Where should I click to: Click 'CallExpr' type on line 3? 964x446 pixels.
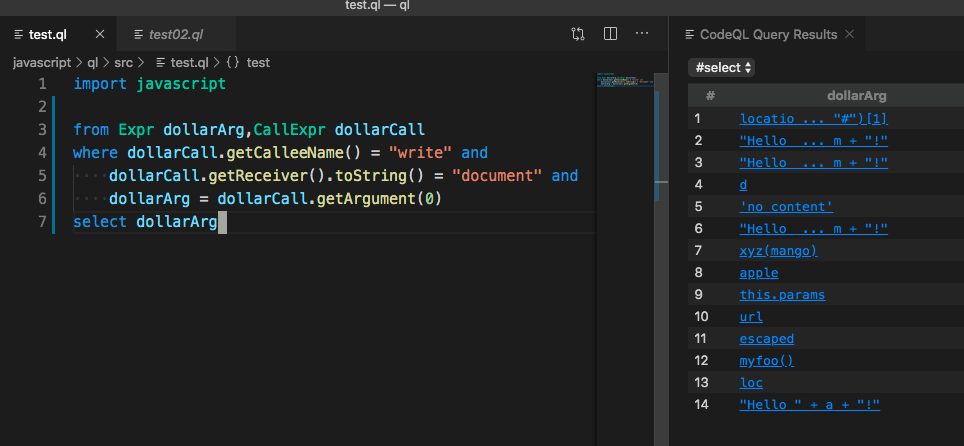tap(289, 130)
